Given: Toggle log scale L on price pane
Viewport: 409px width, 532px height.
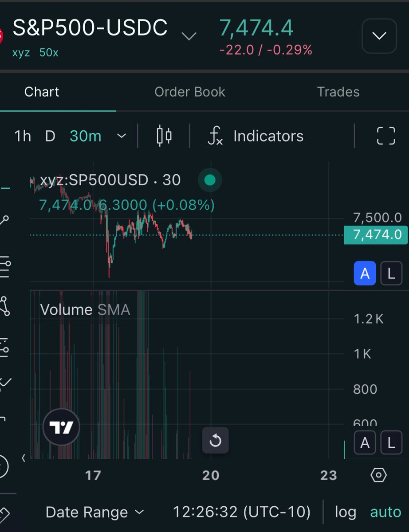Looking at the screenshot, I should point(391,274).
